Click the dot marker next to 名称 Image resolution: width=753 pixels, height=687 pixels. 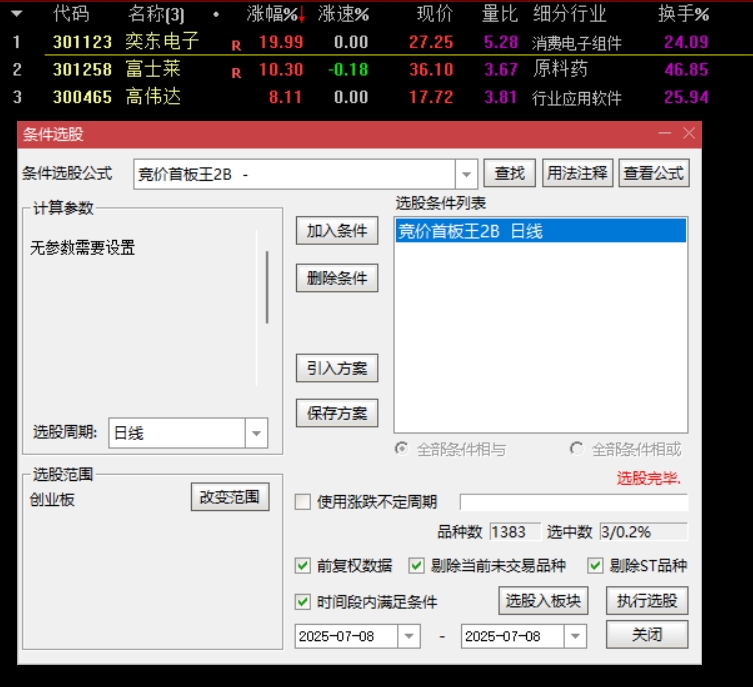point(216,14)
